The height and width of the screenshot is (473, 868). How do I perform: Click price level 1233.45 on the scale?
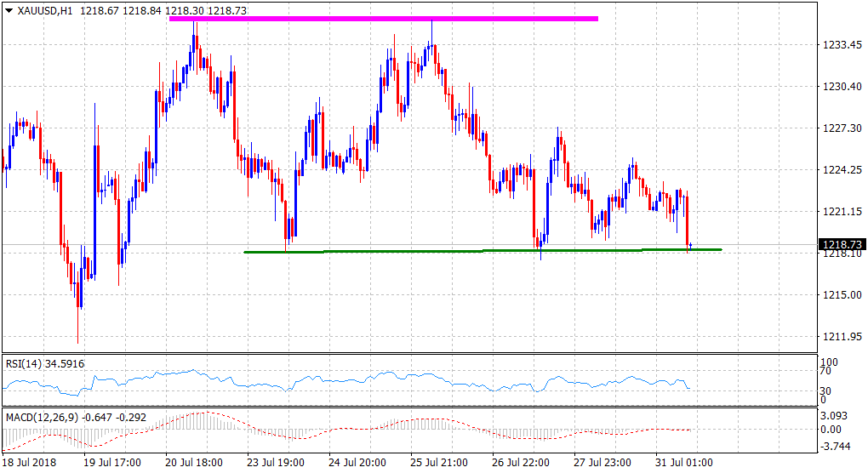pos(842,45)
